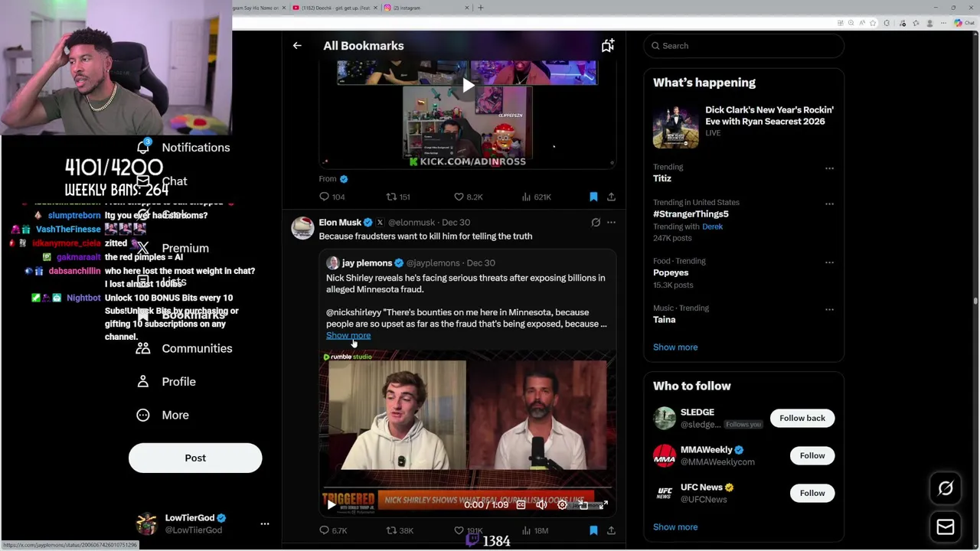Open Communities in the left sidebar
The image size is (980, 551).
click(x=184, y=348)
